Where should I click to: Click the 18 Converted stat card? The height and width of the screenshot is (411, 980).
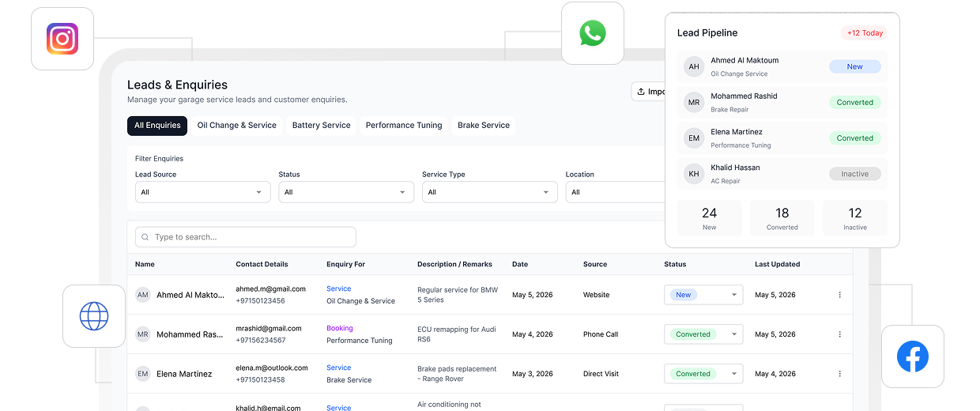point(782,218)
